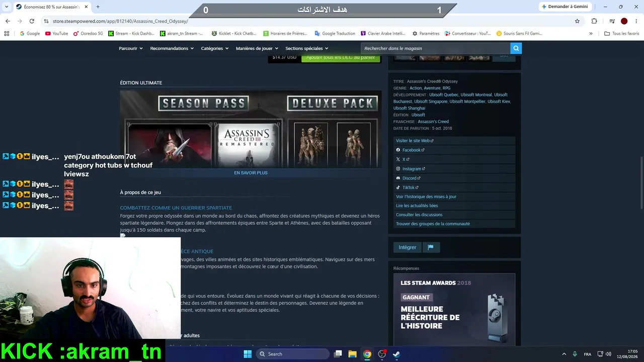Open the Chrome apps grid
The image size is (644, 362).
pyautogui.click(x=7, y=34)
